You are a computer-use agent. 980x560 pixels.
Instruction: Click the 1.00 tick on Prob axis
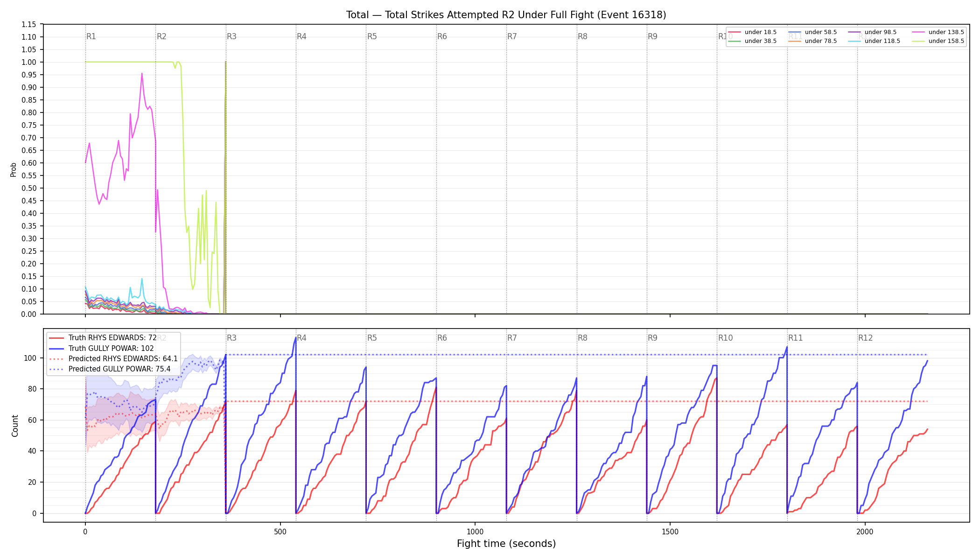point(28,62)
